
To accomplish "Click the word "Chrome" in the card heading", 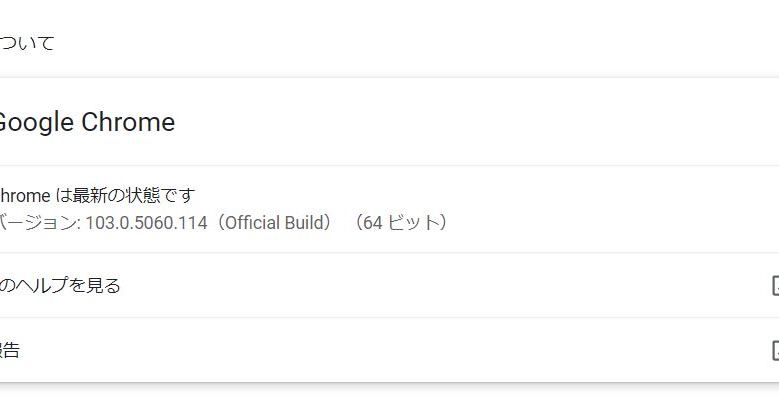I will (128, 122).
